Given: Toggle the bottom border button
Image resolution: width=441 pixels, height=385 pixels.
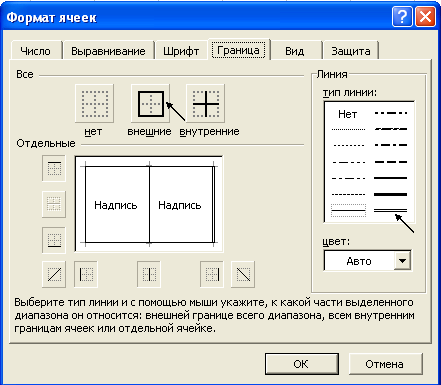Looking at the screenshot, I should [x=54, y=240].
